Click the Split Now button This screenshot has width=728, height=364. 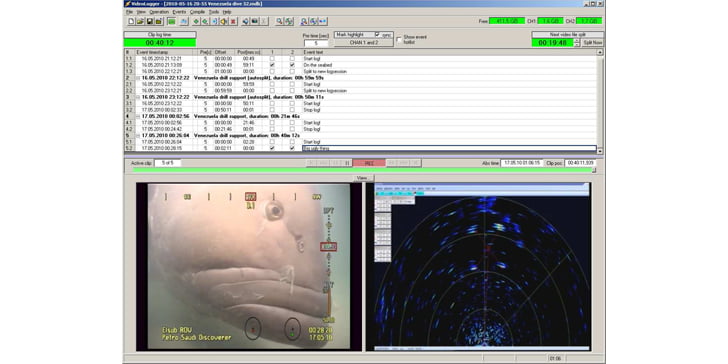[593, 43]
